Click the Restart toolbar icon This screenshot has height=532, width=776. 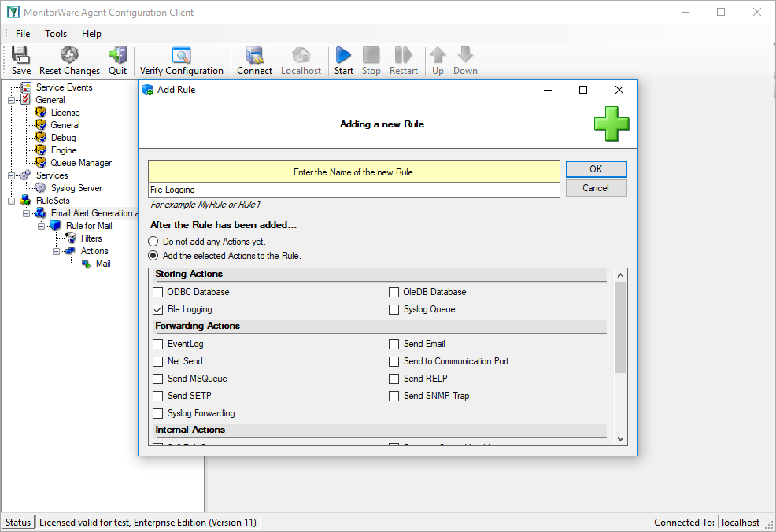[403, 55]
